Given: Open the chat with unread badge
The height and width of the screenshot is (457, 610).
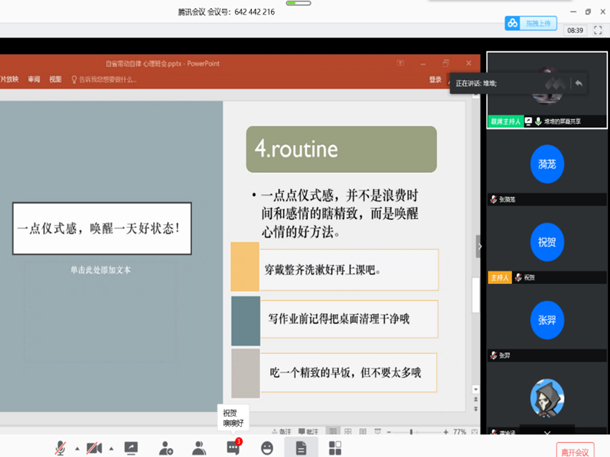Looking at the screenshot, I should pos(233,448).
